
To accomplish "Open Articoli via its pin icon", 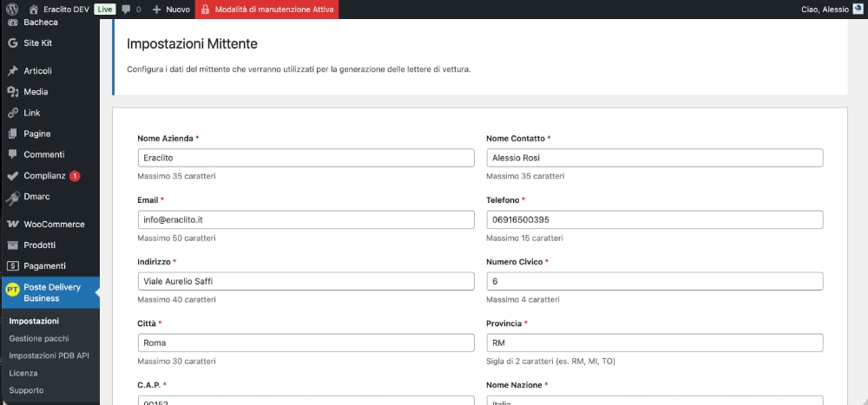I will [12, 71].
